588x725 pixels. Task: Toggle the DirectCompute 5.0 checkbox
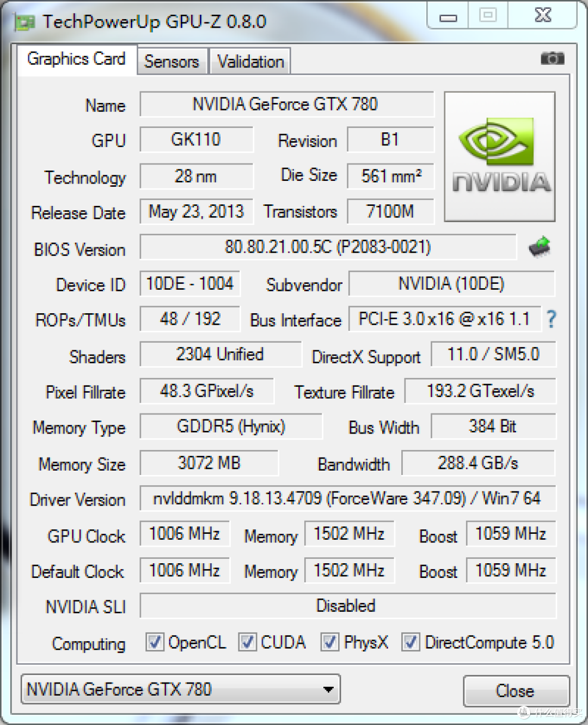[411, 642]
